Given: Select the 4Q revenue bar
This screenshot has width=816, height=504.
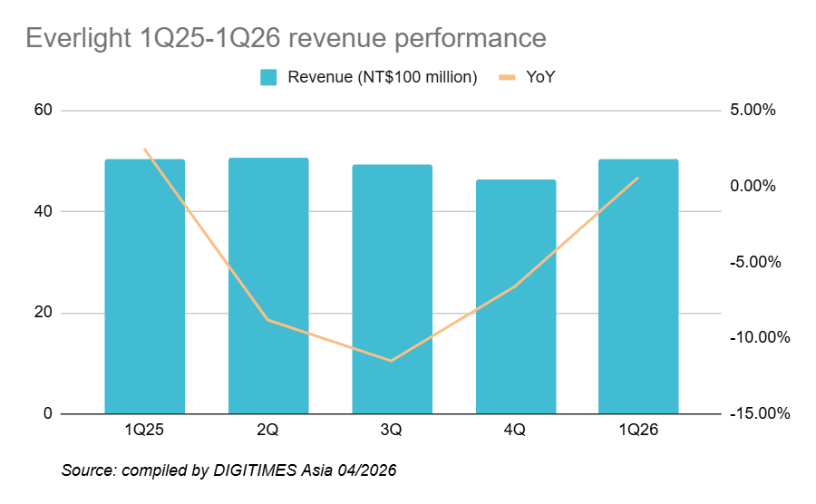Looking at the screenshot, I should (x=515, y=299).
